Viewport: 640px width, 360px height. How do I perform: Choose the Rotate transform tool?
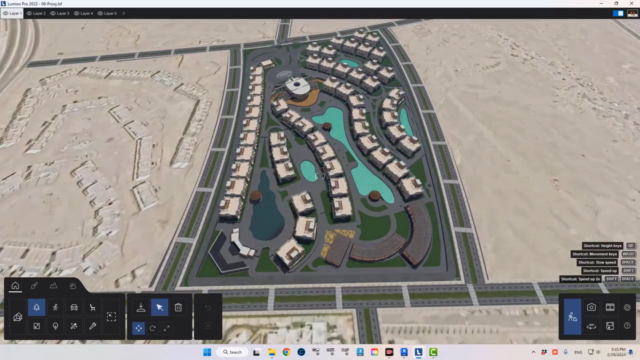153,328
